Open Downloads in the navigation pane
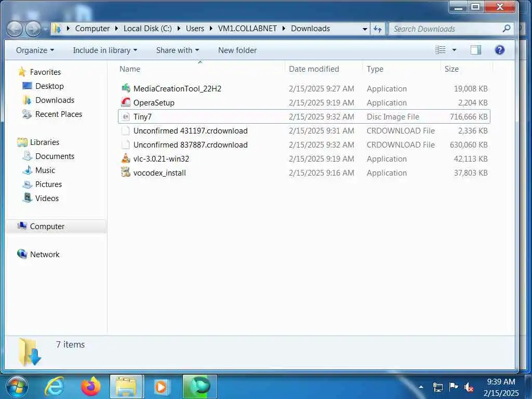 (x=55, y=100)
